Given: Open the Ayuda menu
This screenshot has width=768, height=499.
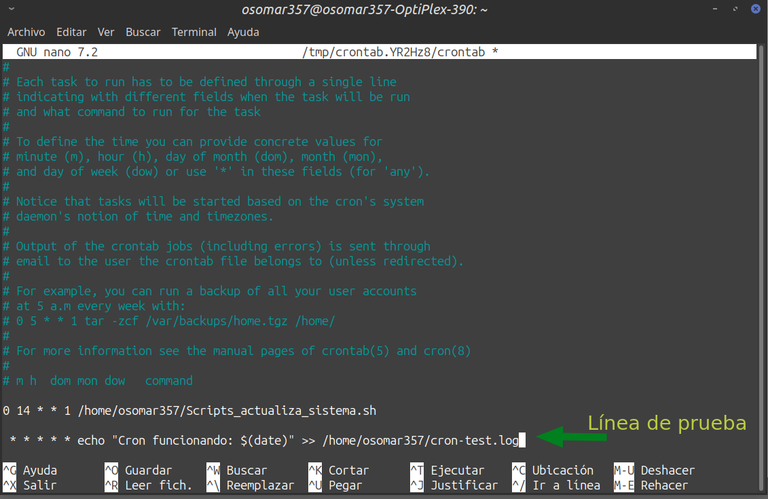Looking at the screenshot, I should 243,32.
